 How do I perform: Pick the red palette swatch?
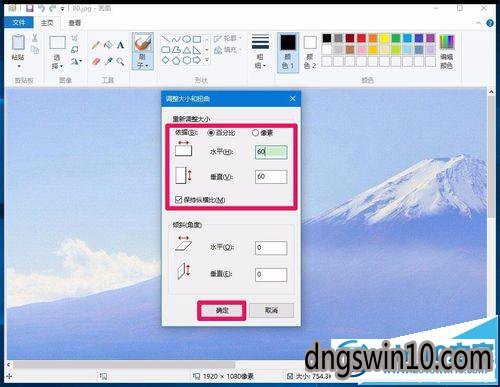(x=361, y=38)
